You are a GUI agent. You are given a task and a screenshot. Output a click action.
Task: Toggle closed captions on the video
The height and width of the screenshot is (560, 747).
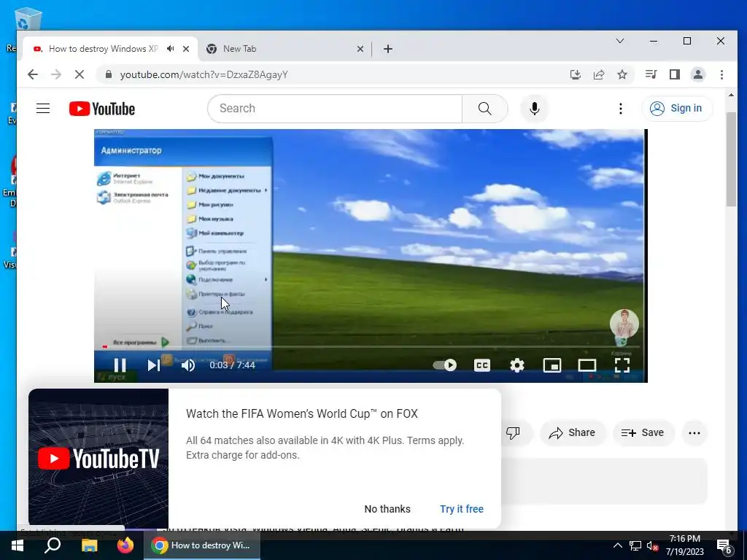pos(482,365)
